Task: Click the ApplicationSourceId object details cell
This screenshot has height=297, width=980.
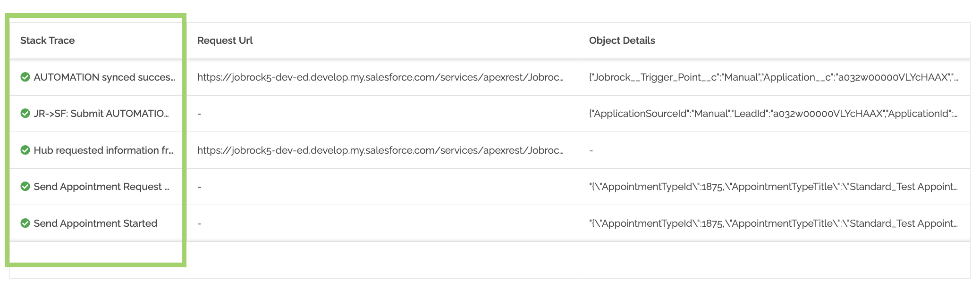Action: (773, 114)
